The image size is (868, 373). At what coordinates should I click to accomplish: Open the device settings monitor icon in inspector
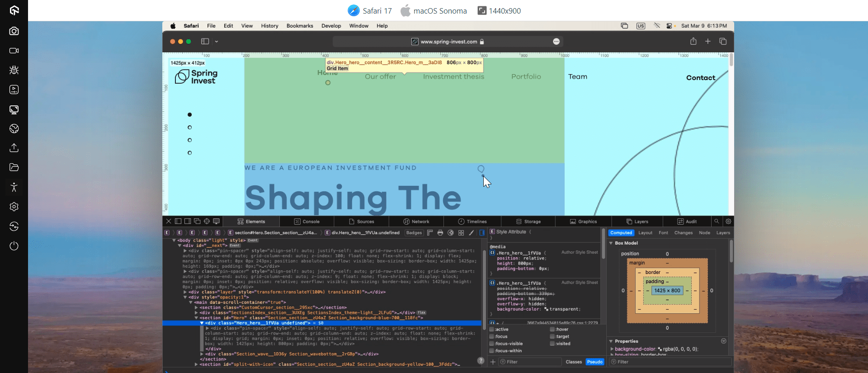(216, 221)
